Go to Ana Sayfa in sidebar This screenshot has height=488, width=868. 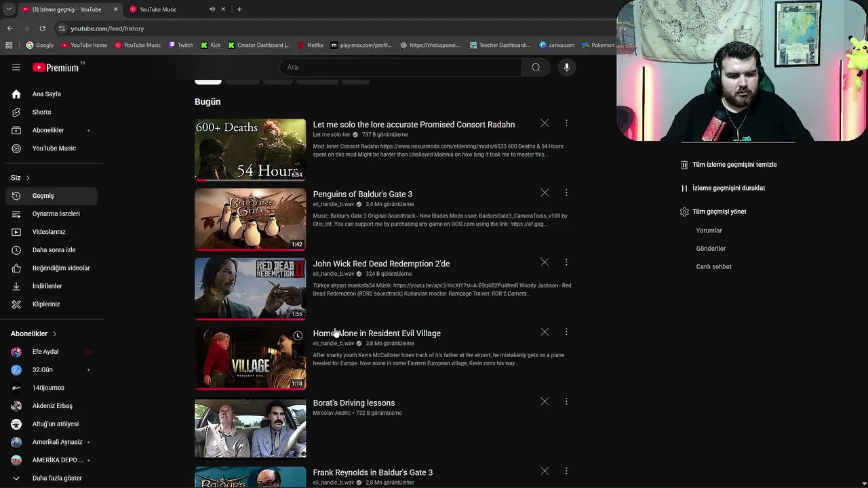point(52,94)
